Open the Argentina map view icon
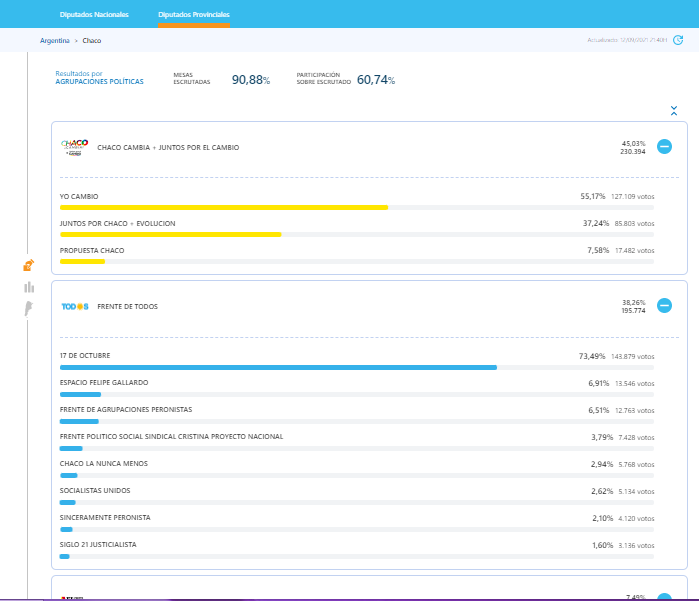 [29, 309]
